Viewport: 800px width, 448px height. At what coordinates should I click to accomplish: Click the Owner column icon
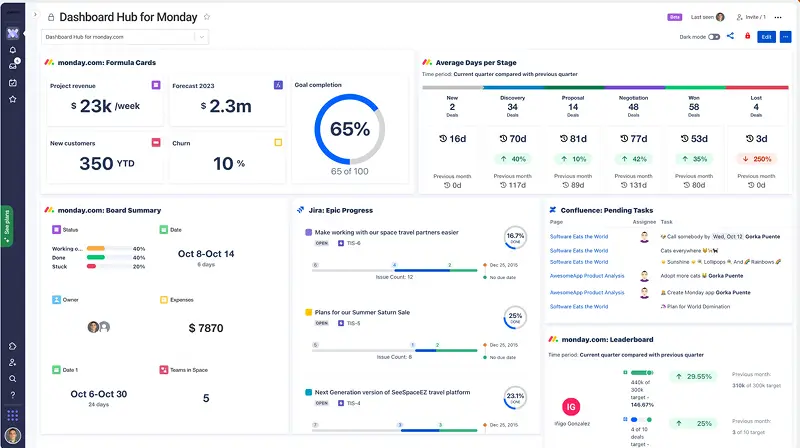[x=56, y=300]
